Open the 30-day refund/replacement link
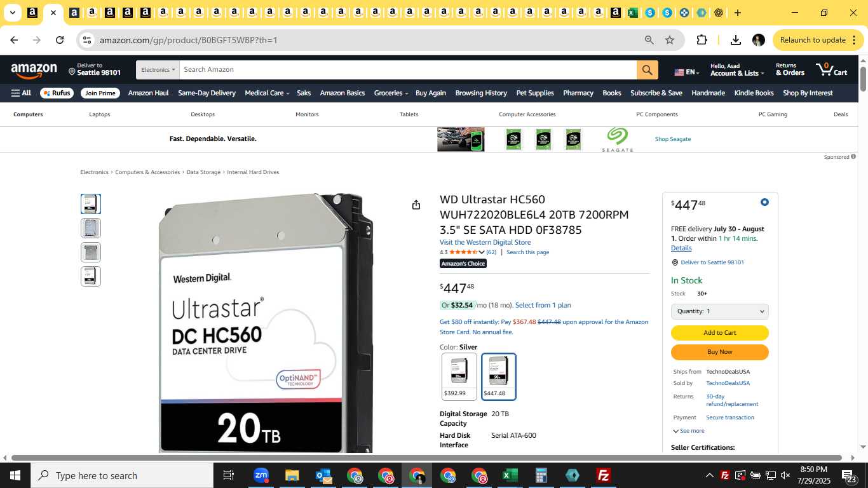 tap(732, 400)
